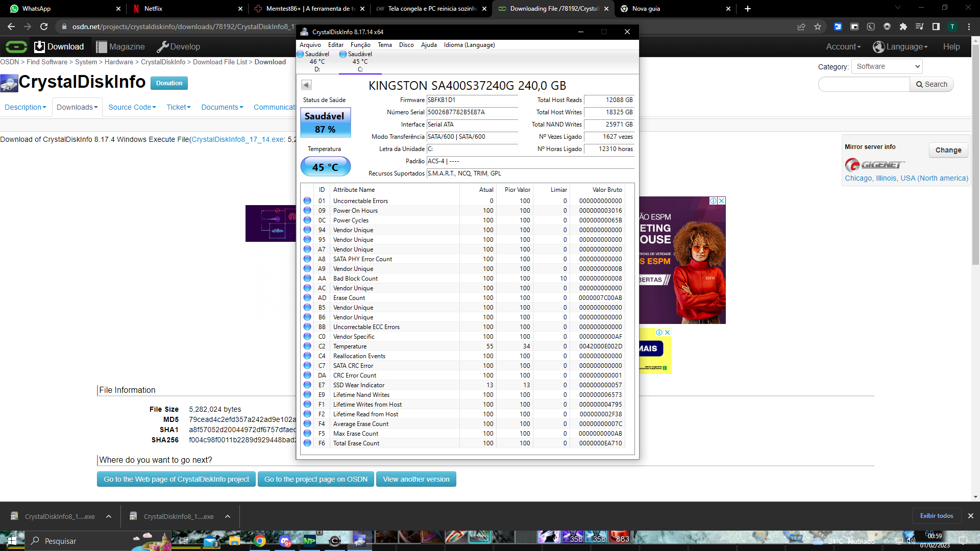The height and width of the screenshot is (551, 980).
Task: Open Mail app from the taskbar
Action: 210,541
